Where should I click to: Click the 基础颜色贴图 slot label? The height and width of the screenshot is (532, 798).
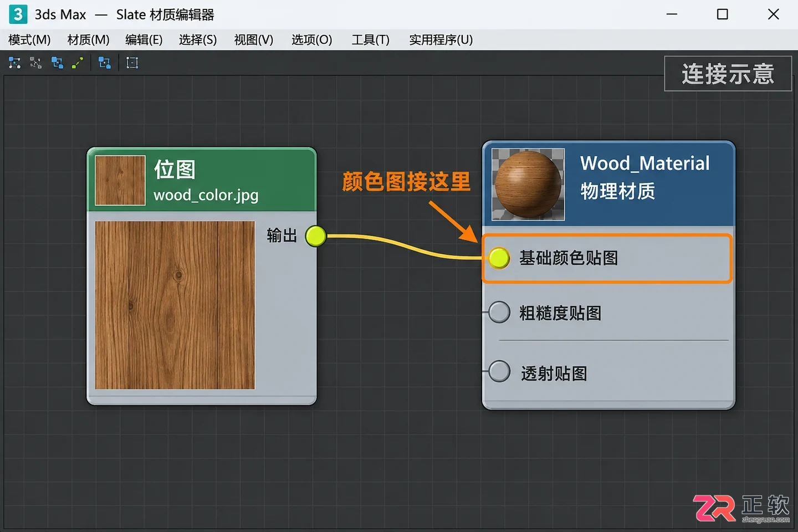(569, 258)
